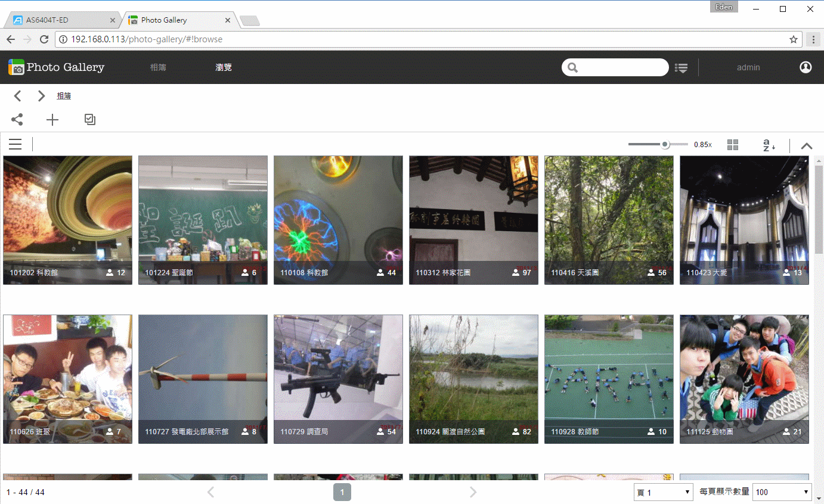The image size is (824, 504).
Task: Open album 110626 班聚
Action: (x=67, y=379)
